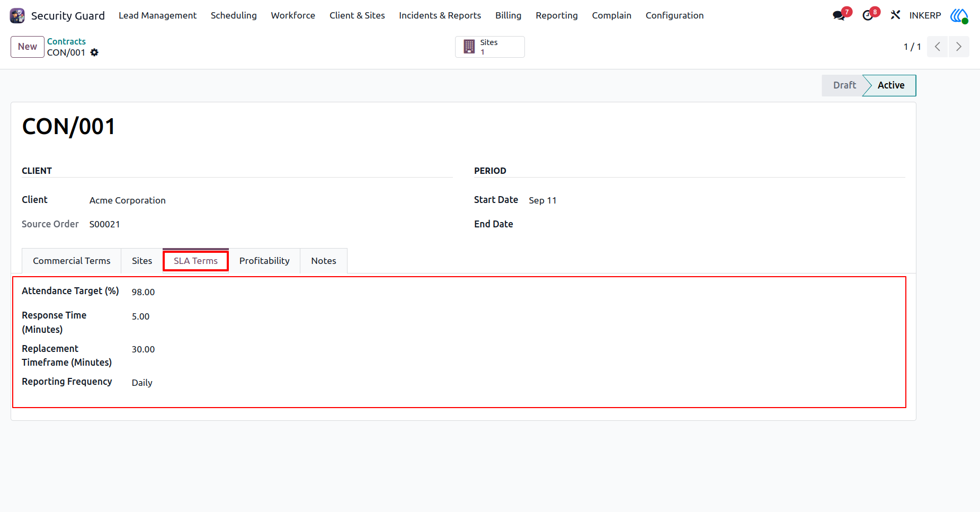Screen dimensions: 980x512
Task: Switch to the Sites tab
Action: [142, 261]
